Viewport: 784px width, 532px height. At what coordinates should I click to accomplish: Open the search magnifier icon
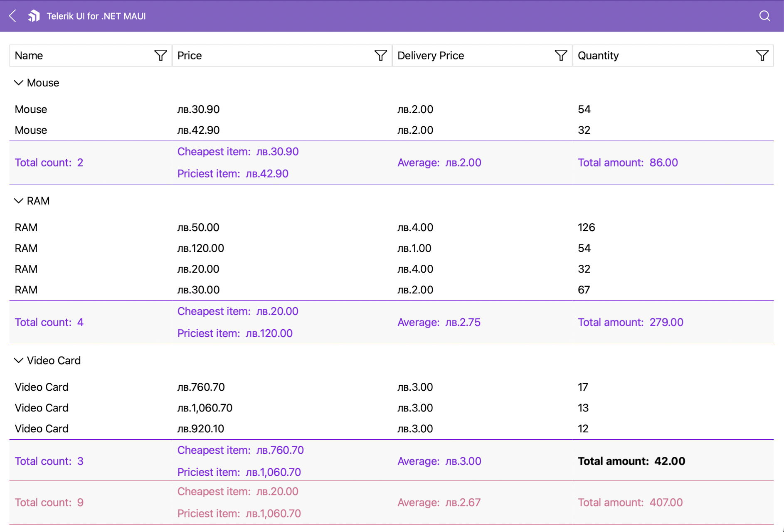coord(764,16)
